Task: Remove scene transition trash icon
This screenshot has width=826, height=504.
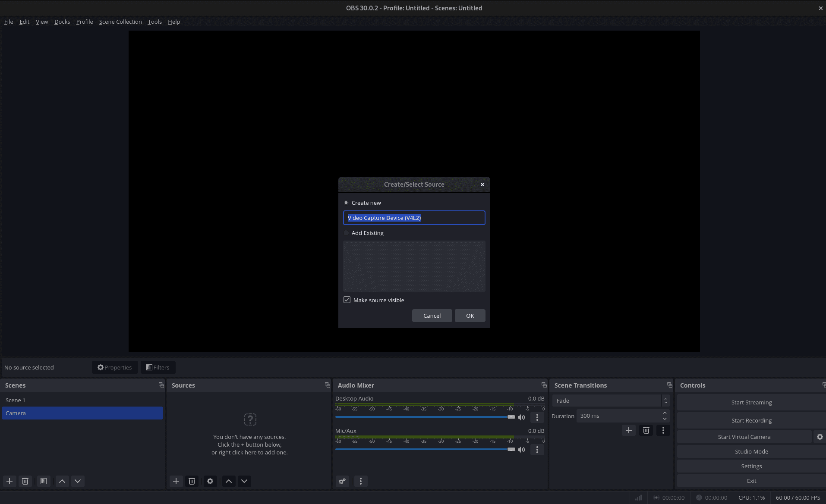Action: (x=646, y=430)
